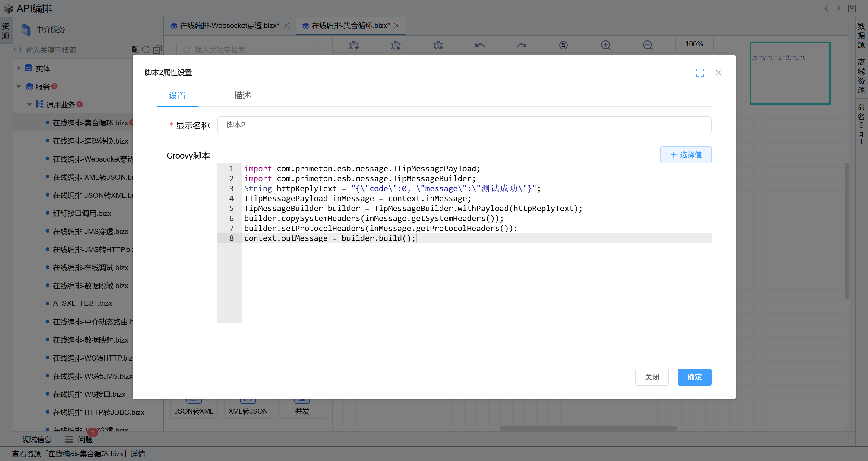Click the refresh icon beside resource search

(x=146, y=49)
